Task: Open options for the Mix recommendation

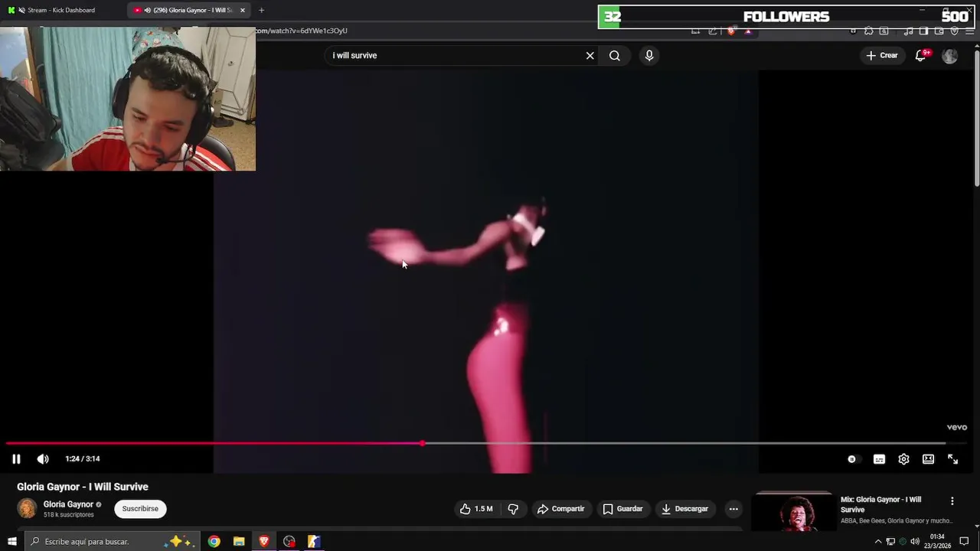Action: click(x=952, y=501)
